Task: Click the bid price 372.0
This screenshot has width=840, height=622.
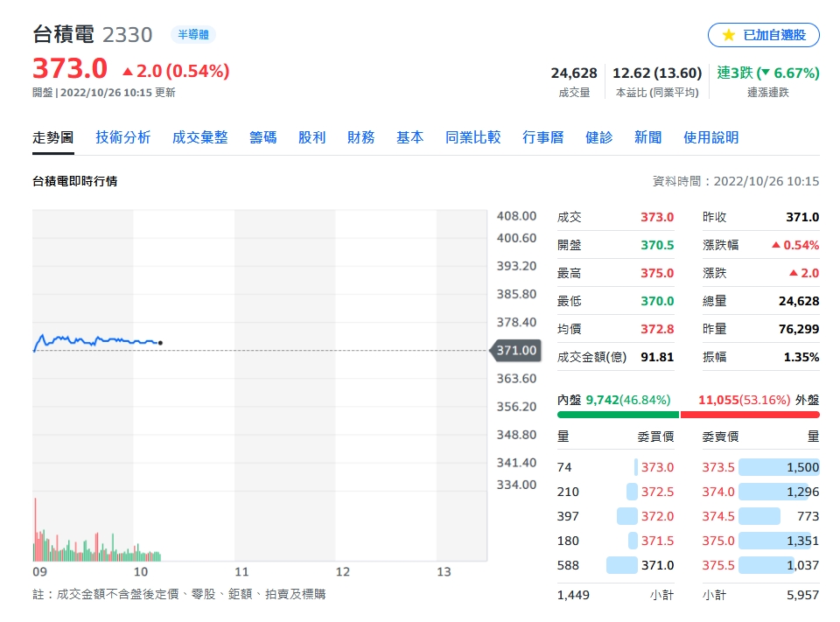Action: [657, 516]
